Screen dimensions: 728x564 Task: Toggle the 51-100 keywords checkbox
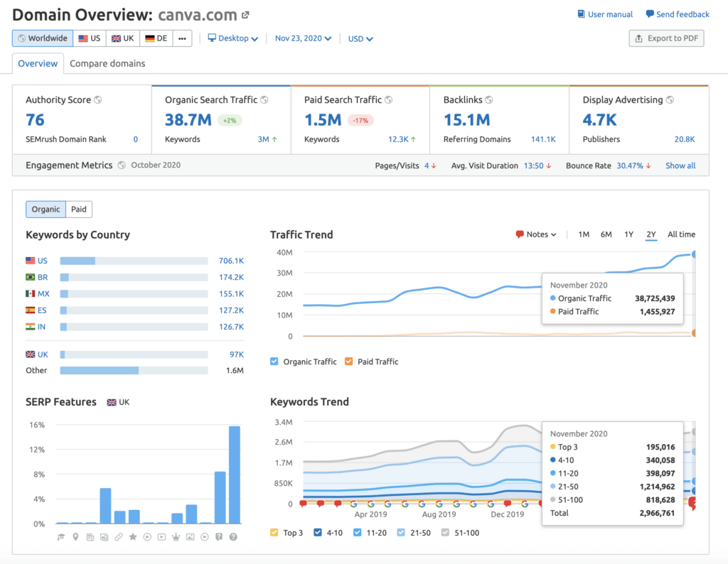[445, 533]
